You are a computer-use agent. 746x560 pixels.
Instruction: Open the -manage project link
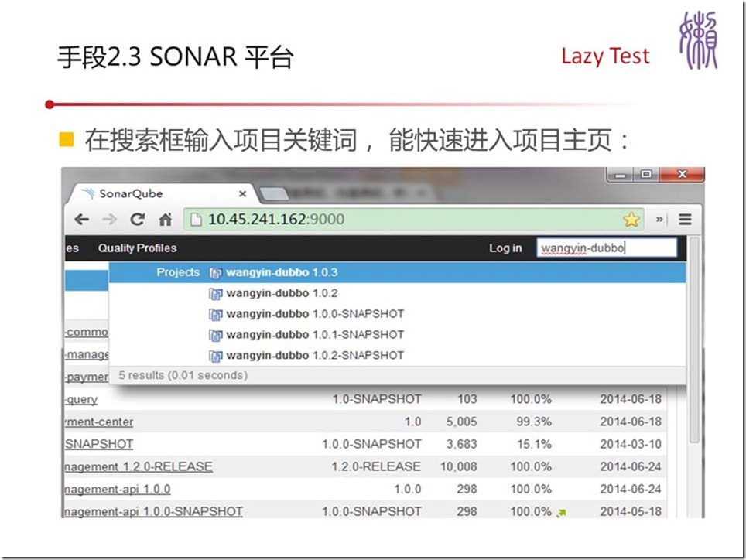[87, 354]
